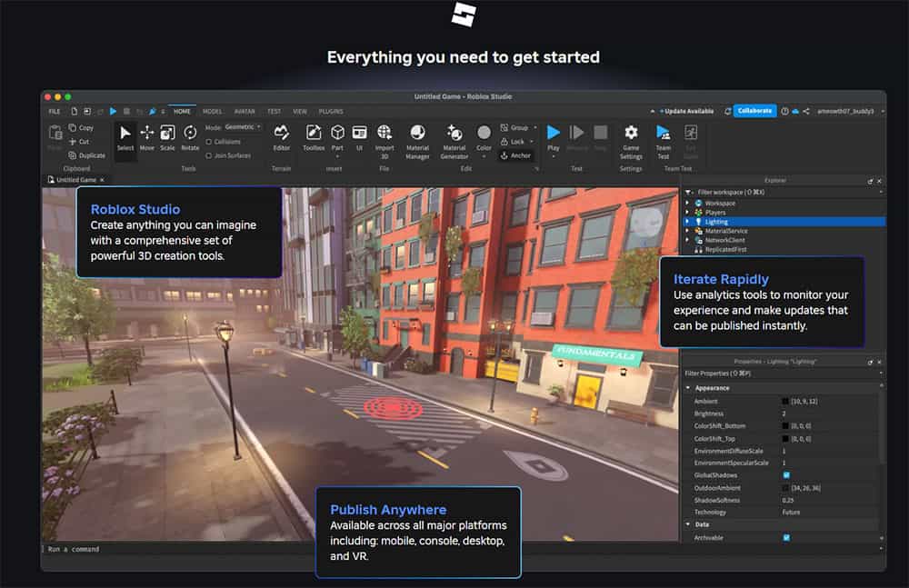Click the Color tool icon
909x588 pixels.
point(484,134)
